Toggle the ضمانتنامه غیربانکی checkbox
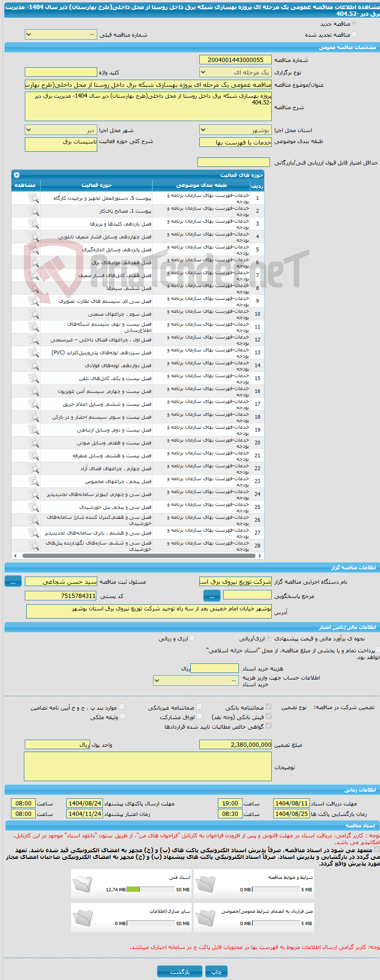Screen dimensions: 380x980 click(199, 707)
